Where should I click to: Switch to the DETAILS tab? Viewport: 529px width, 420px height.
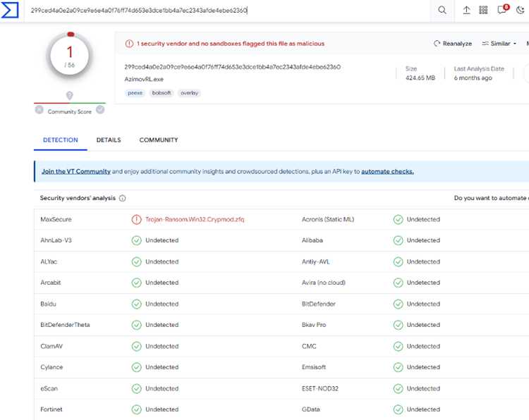(109, 140)
